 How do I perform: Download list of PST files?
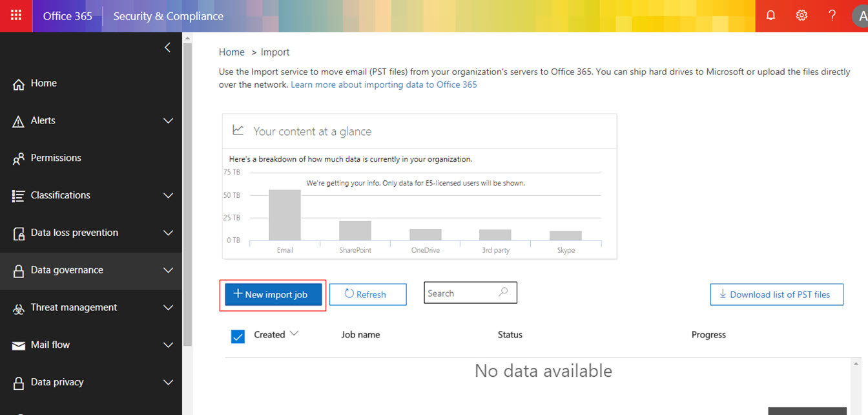click(777, 294)
